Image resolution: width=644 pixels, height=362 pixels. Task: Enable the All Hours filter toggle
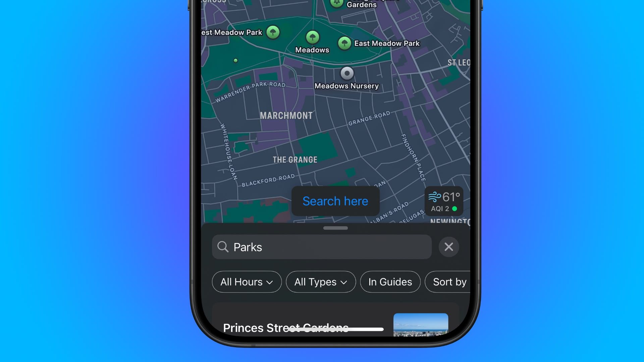coord(246,282)
